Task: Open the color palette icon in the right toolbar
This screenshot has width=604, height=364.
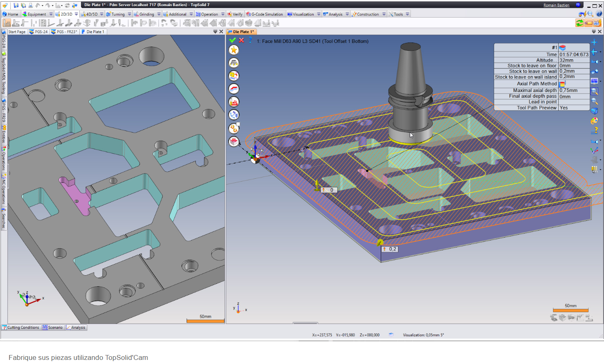Action: [x=594, y=121]
